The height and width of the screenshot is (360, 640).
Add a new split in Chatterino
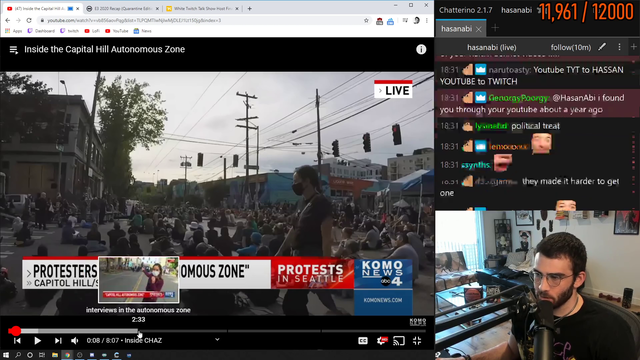633,47
